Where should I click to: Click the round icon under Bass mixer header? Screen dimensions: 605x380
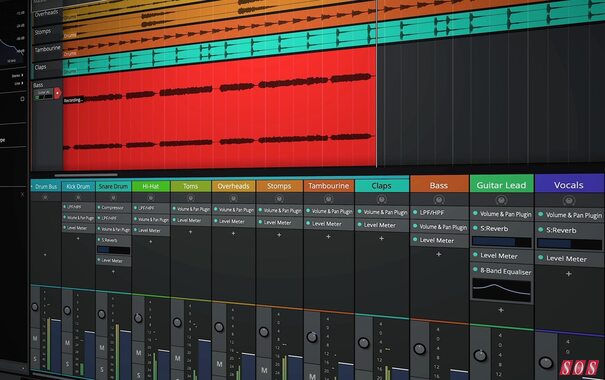tap(438, 200)
